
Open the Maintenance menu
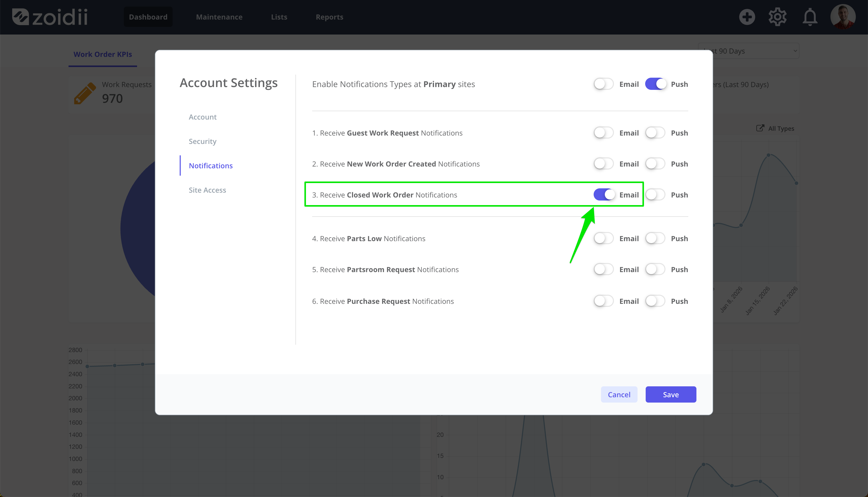[x=219, y=17]
